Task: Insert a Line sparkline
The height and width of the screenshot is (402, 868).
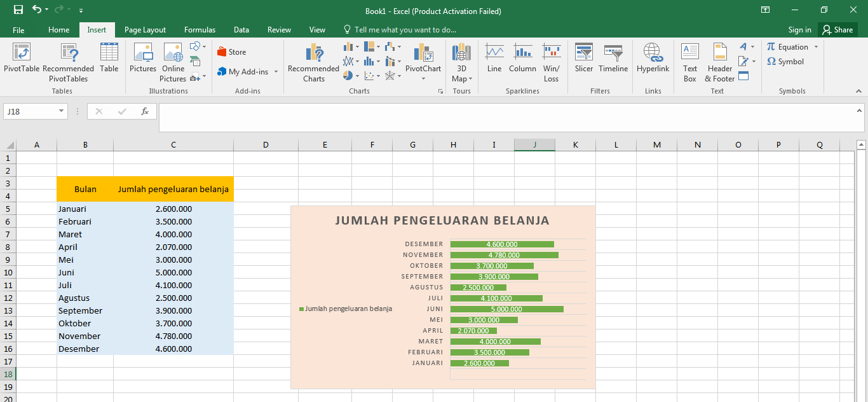Action: click(x=494, y=57)
